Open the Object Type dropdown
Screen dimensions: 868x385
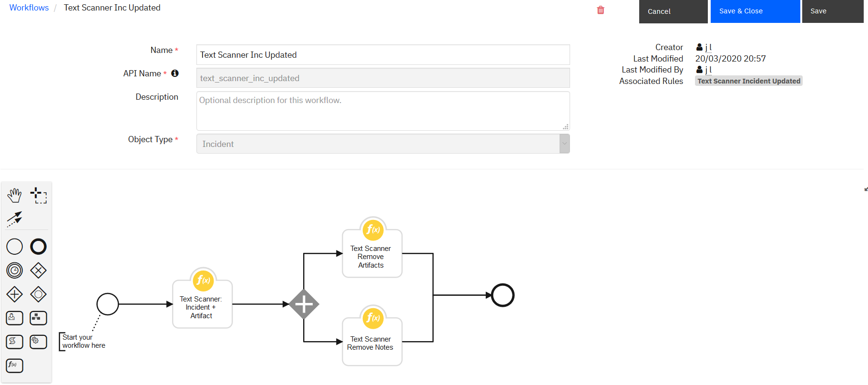(x=383, y=144)
